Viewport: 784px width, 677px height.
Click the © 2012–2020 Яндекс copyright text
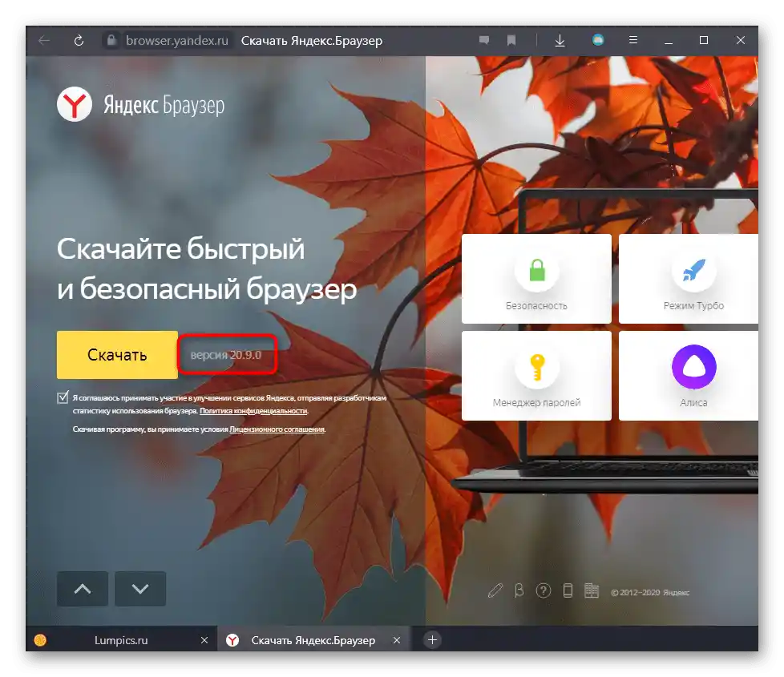tap(650, 593)
